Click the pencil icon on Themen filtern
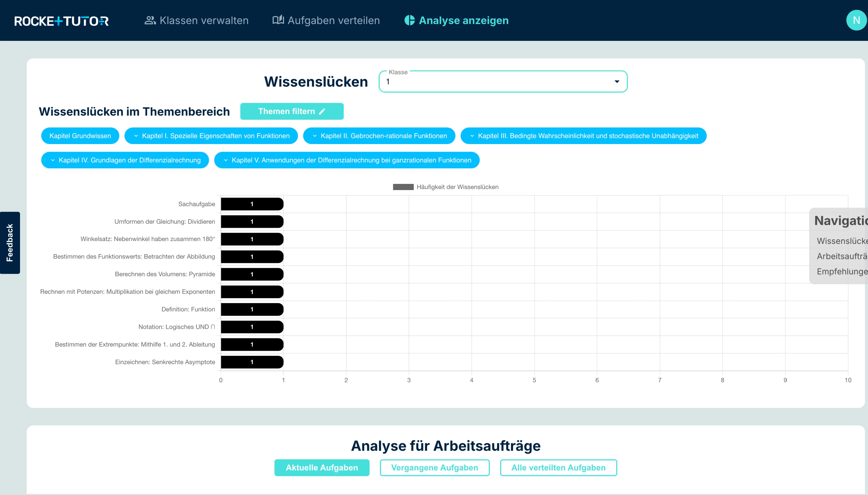868x495 pixels. 322,112
